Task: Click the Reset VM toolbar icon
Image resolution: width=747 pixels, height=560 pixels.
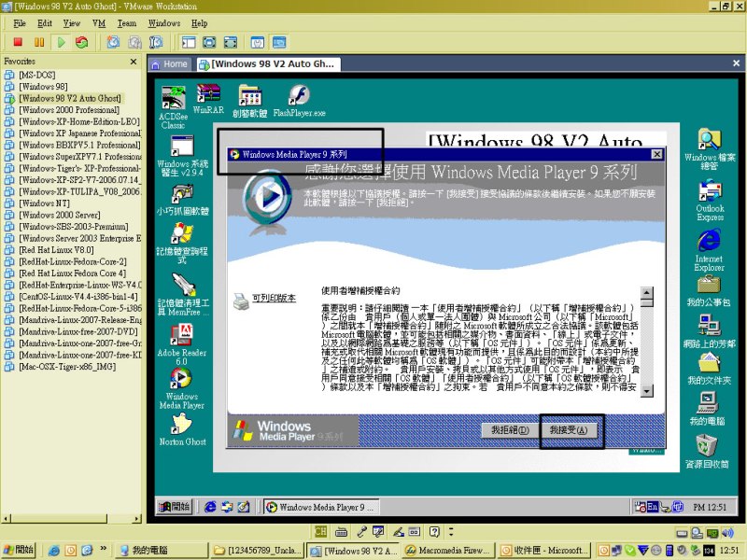Action: [x=82, y=42]
